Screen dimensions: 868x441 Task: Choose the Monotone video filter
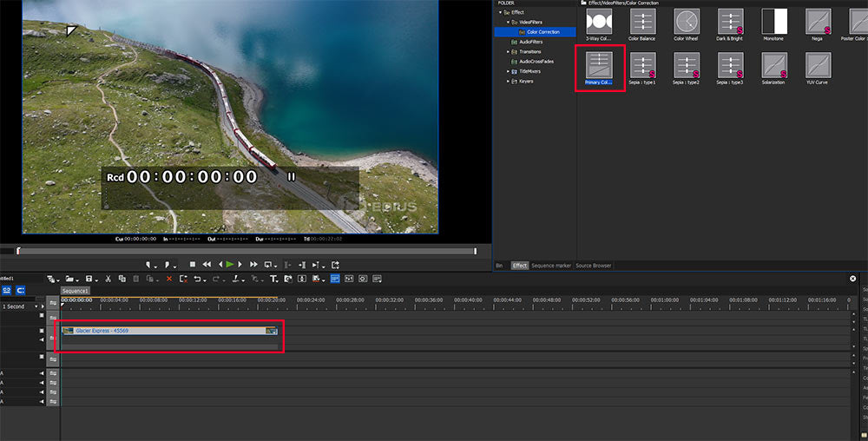pos(773,22)
